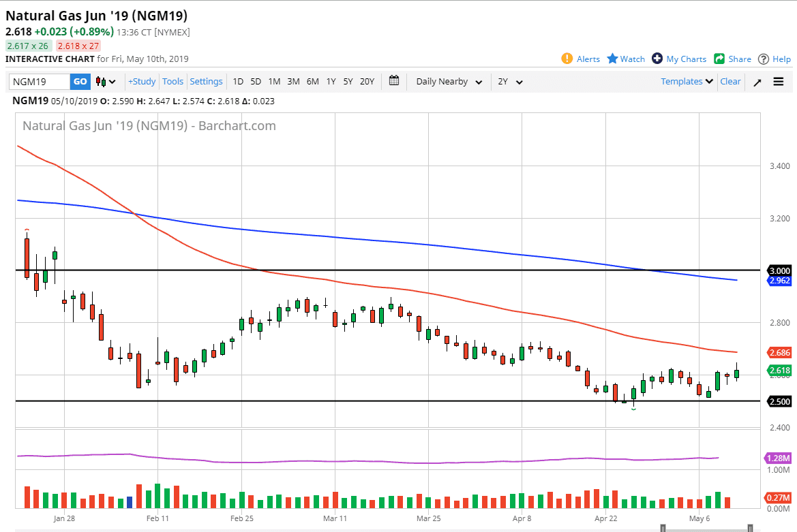Click the blue GO button
This screenshot has height=532, width=797.
click(80, 82)
